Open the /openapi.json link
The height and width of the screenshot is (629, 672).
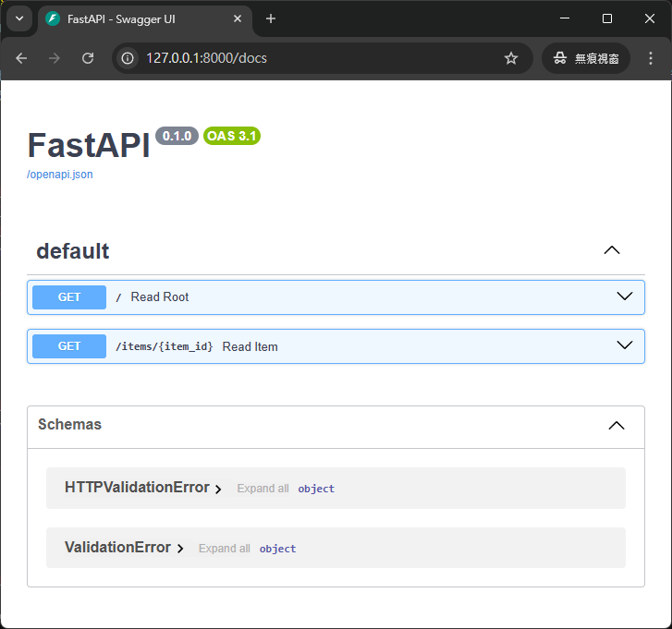pos(59,175)
